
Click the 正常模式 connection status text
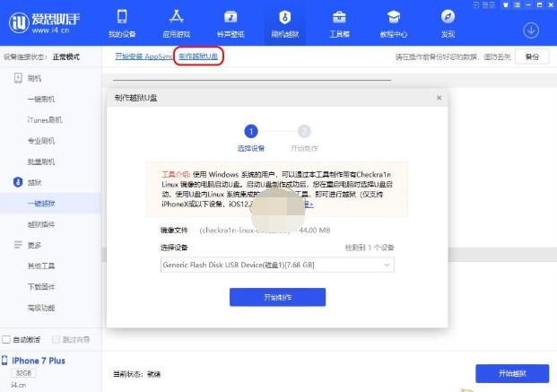tap(66, 57)
